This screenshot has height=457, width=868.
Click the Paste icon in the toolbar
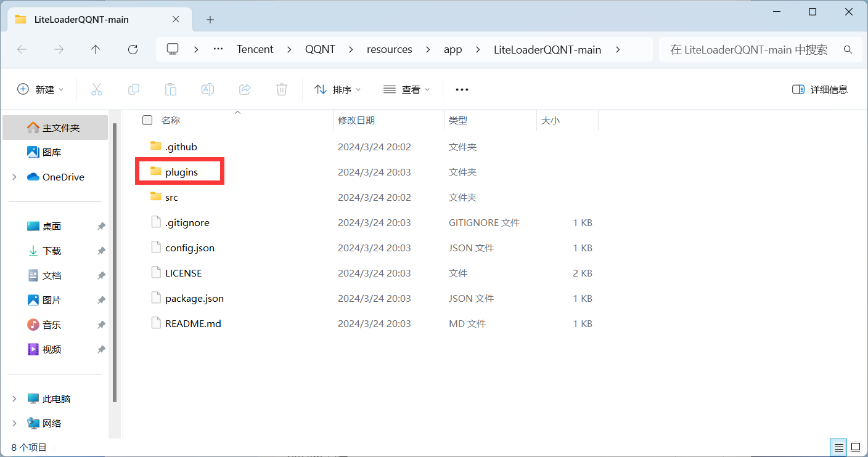[x=171, y=89]
